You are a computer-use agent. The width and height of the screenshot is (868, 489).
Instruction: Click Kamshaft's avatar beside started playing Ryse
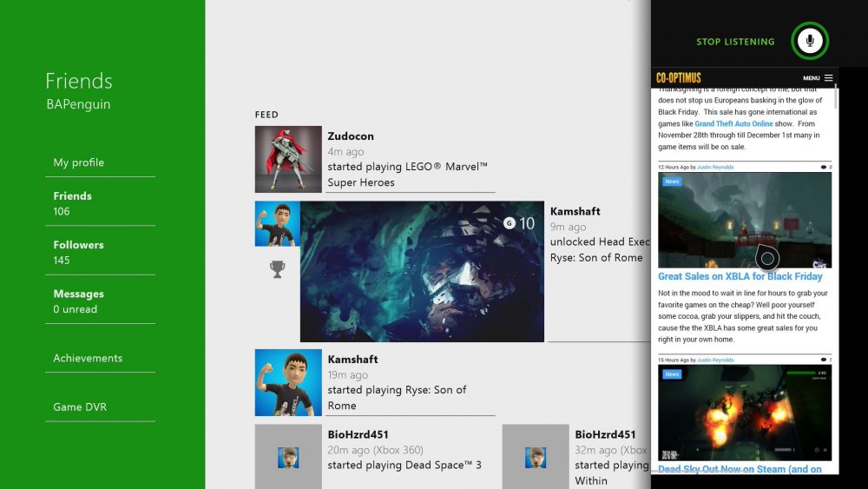coord(288,382)
